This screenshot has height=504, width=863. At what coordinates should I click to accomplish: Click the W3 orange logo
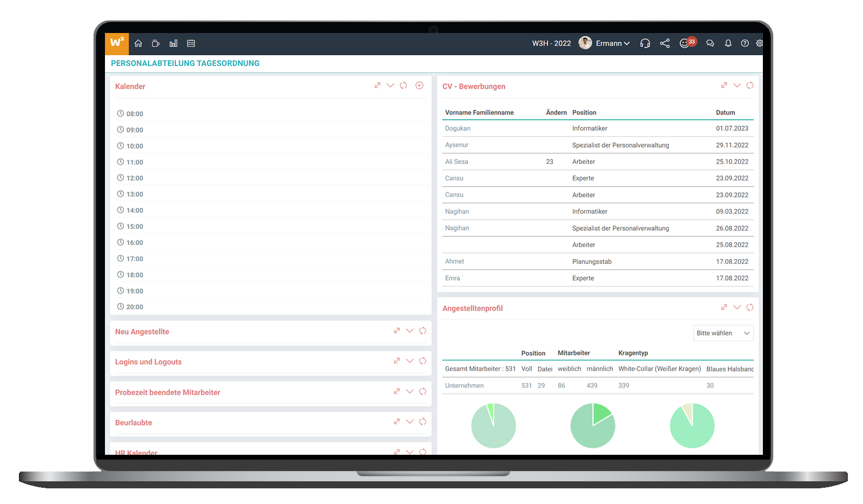pos(117,43)
